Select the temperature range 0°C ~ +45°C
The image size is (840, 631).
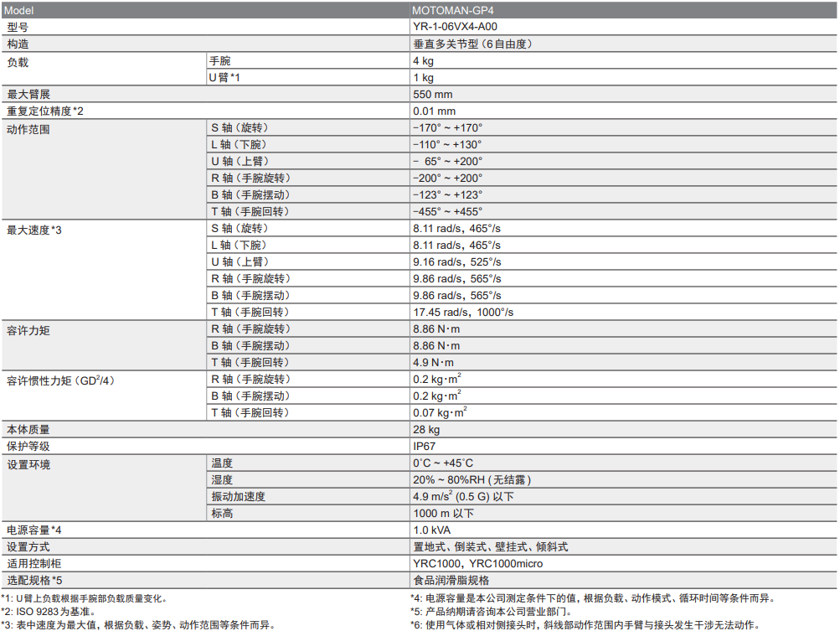click(442, 463)
